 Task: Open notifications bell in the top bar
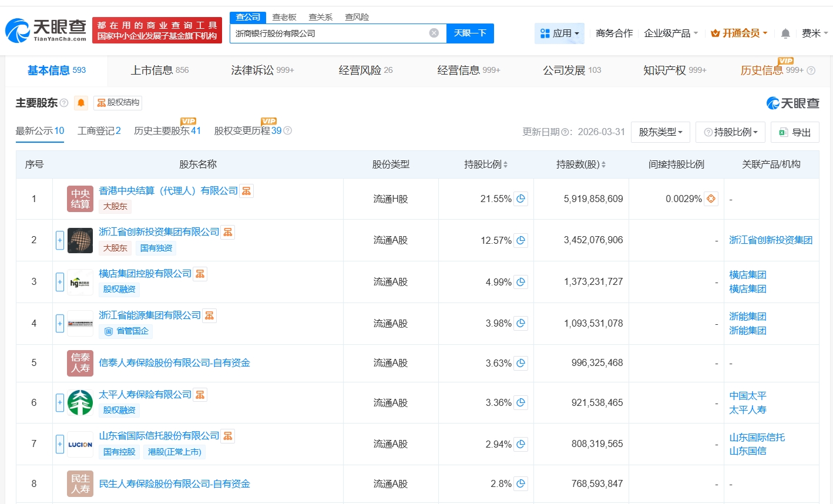(x=785, y=33)
